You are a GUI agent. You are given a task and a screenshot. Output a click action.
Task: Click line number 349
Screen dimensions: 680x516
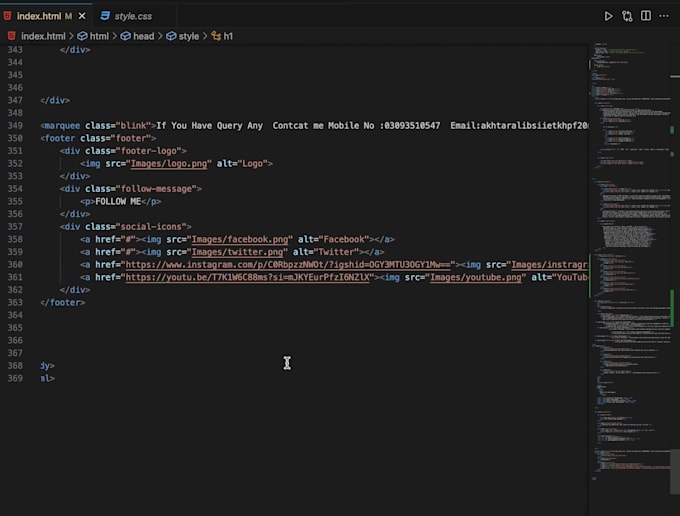15,126
